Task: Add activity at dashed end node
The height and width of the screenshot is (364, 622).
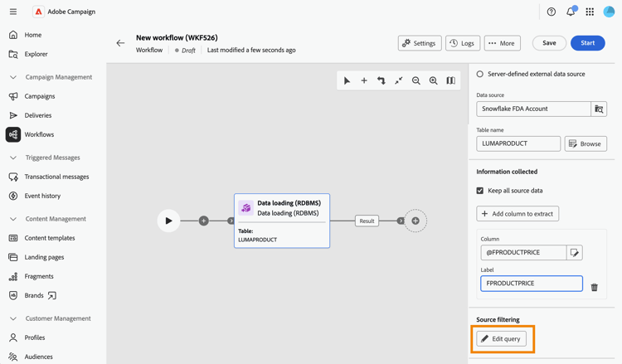Action: coord(415,221)
